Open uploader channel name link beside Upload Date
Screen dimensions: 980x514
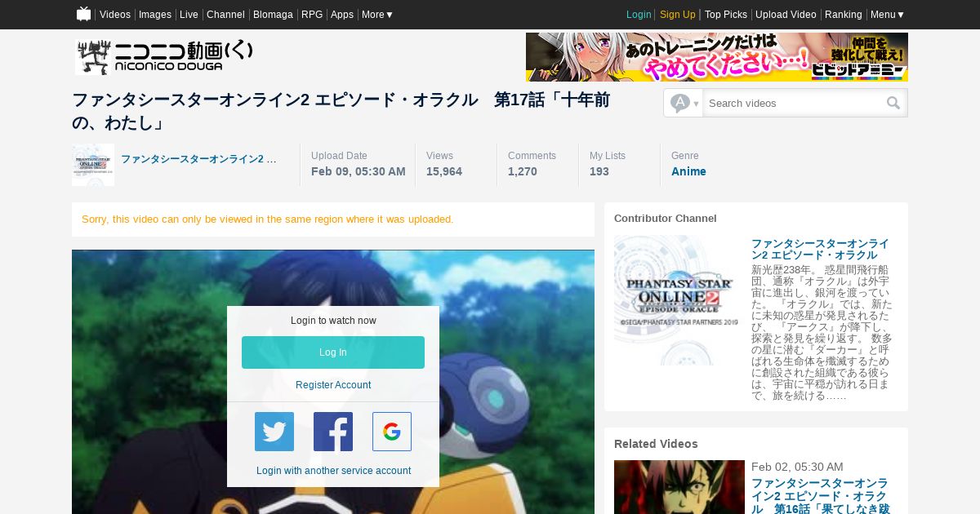[x=198, y=159]
